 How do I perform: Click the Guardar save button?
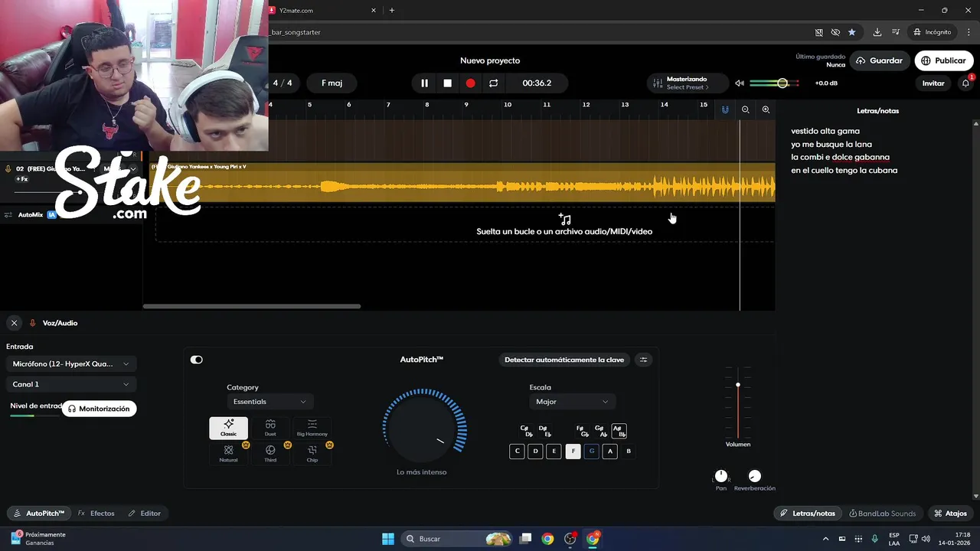point(880,60)
